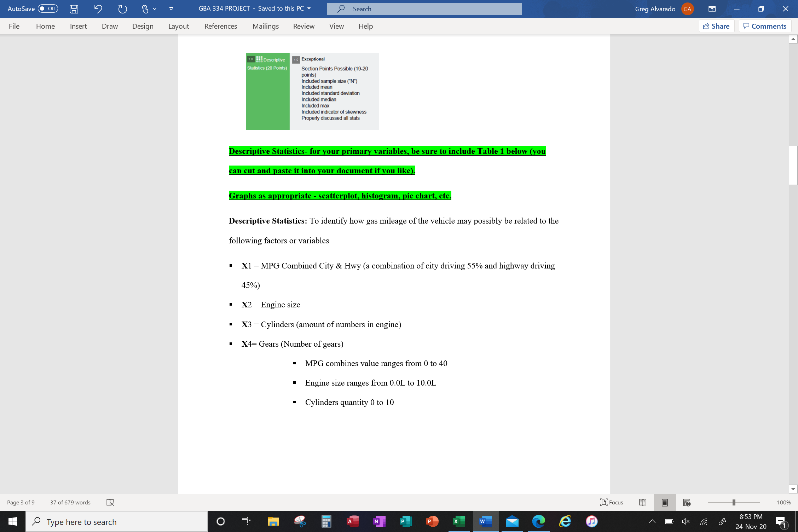
Task: Open the References ribbon tab
Action: pos(220,26)
